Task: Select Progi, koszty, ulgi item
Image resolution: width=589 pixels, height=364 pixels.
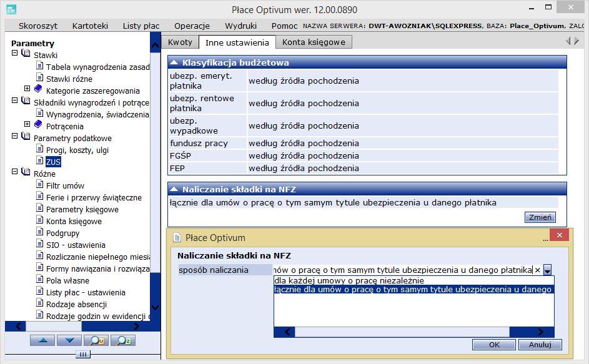Action: (x=77, y=150)
